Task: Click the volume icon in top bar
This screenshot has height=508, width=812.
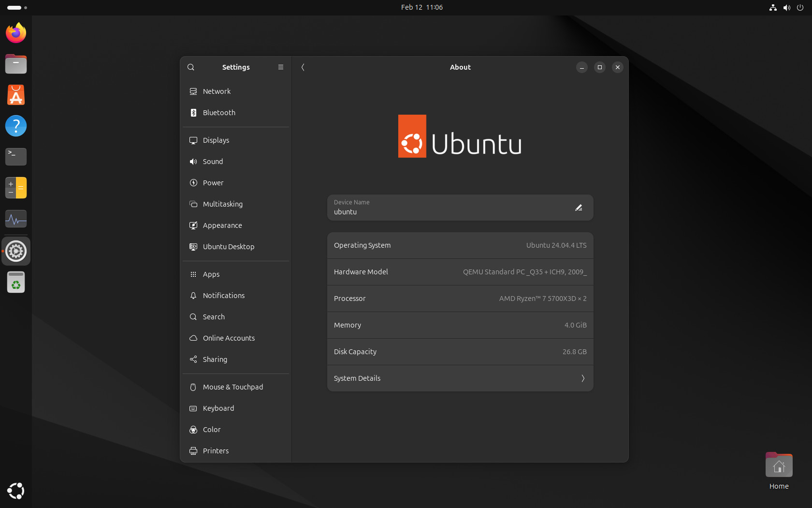Action: pyautogui.click(x=787, y=7)
